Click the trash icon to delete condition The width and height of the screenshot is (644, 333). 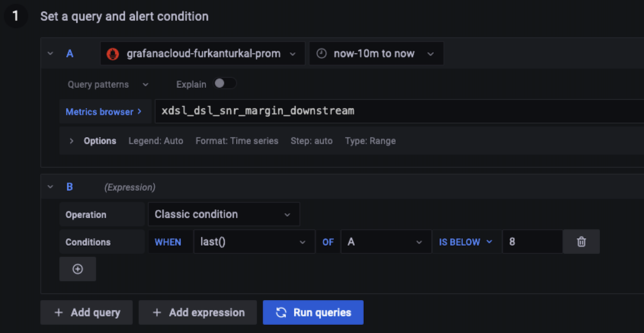[581, 242]
